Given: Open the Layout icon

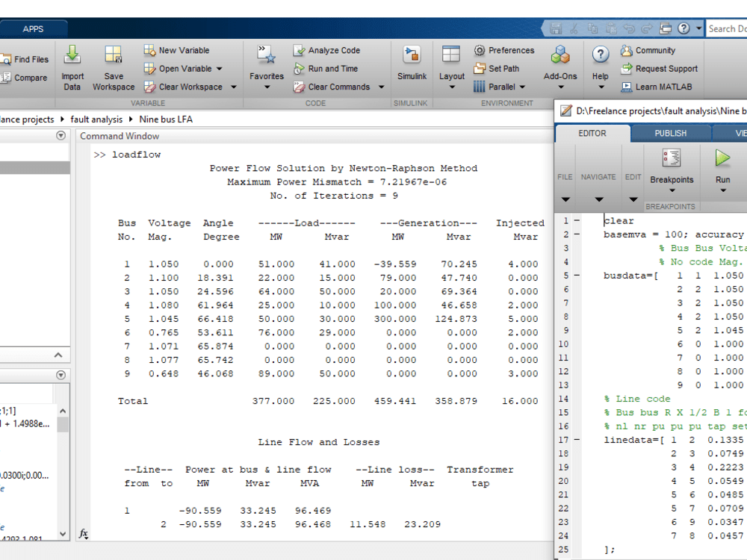Looking at the screenshot, I should tap(450, 55).
